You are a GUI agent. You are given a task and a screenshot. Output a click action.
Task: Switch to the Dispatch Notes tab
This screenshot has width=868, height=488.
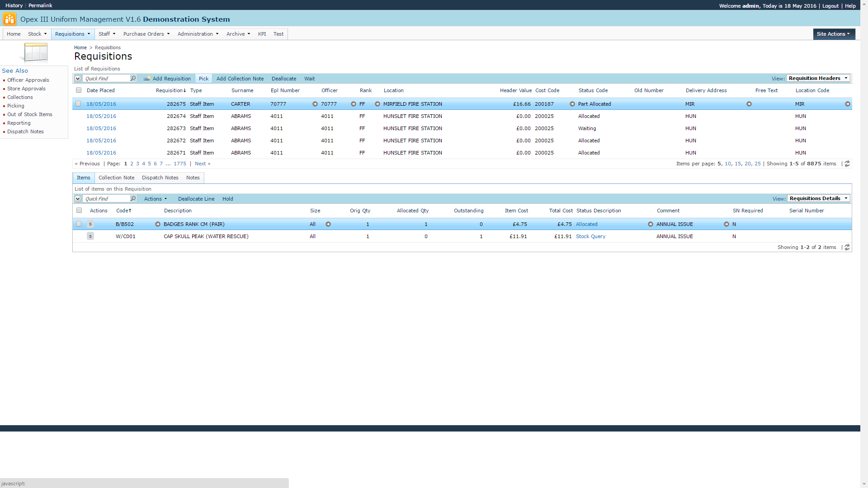point(160,178)
